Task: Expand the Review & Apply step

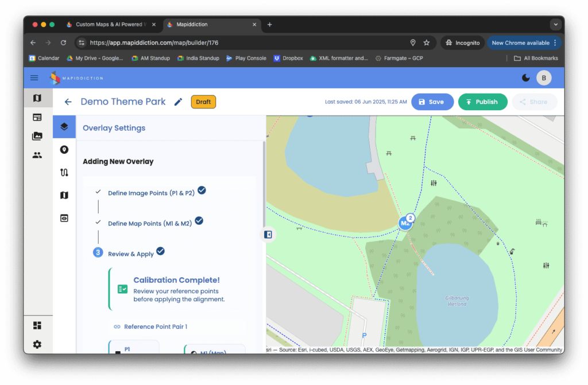Action: pyautogui.click(x=131, y=254)
